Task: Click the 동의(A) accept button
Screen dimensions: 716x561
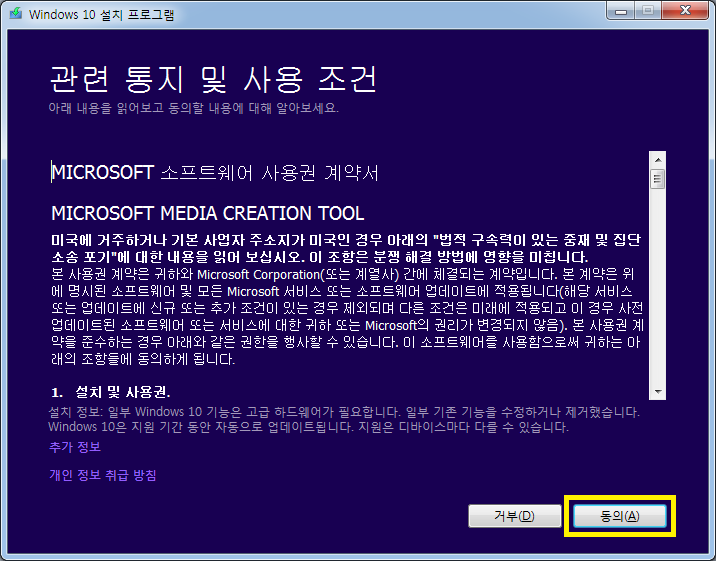Action: (x=620, y=516)
